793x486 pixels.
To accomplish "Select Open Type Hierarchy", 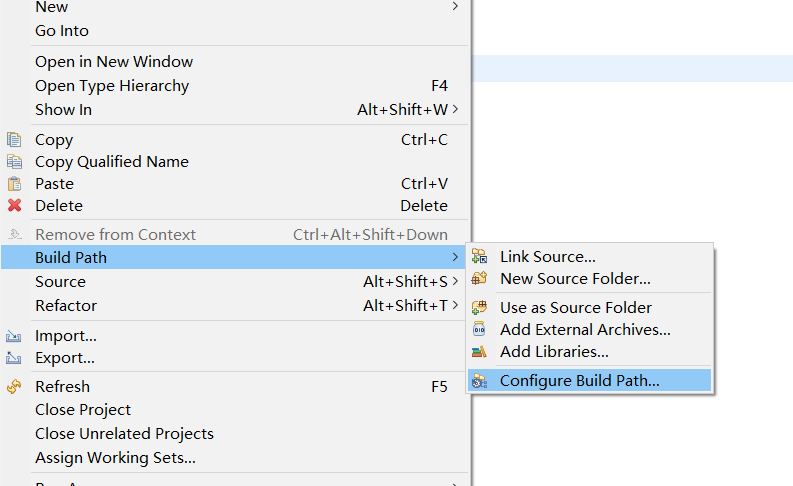I will coord(112,86).
